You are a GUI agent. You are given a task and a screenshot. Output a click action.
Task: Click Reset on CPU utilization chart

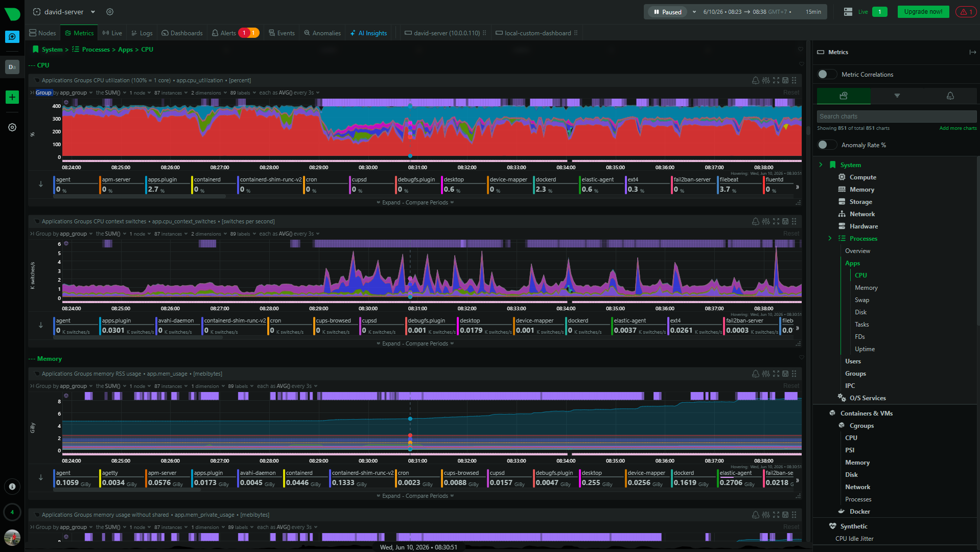(x=791, y=93)
